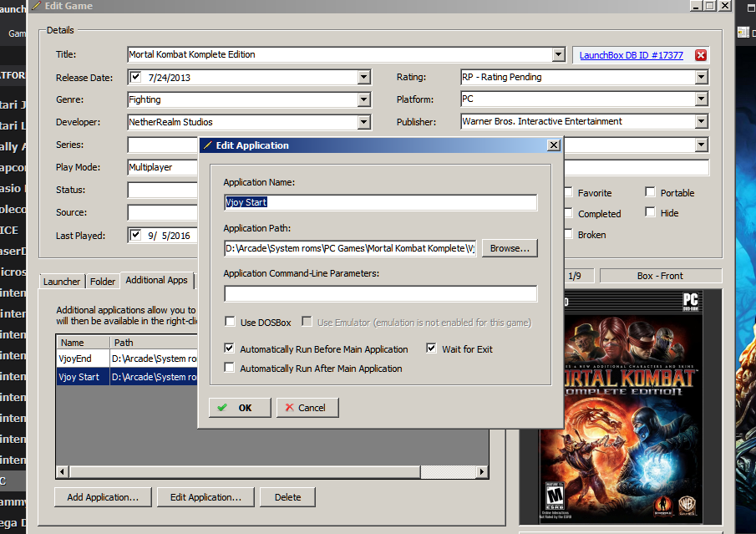
Task: Expand the Publisher dropdown
Action: pyautogui.click(x=702, y=121)
